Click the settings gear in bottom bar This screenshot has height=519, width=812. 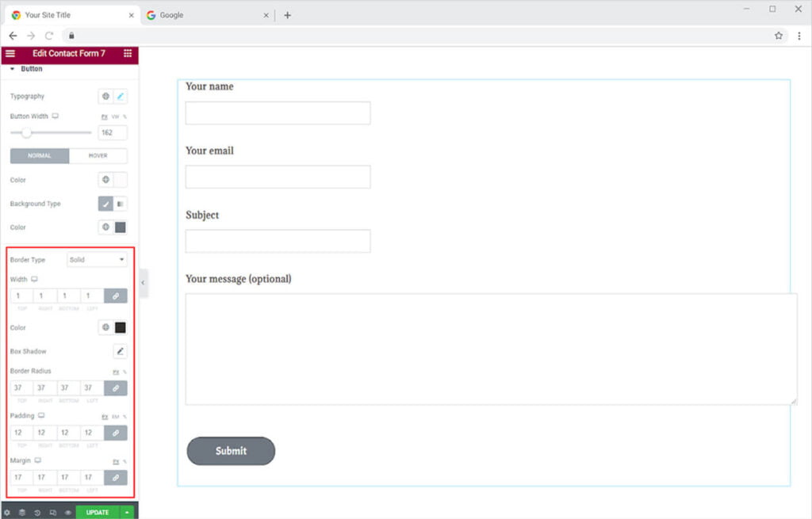click(x=7, y=513)
